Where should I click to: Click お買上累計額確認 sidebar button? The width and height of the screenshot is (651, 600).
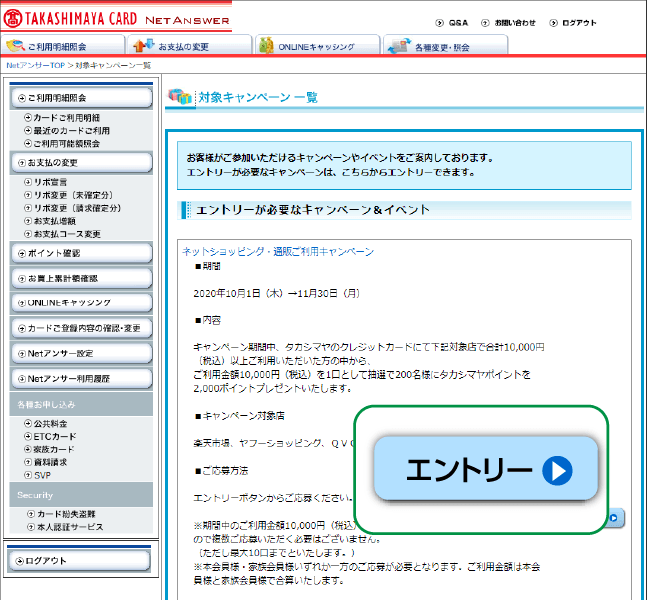81,279
